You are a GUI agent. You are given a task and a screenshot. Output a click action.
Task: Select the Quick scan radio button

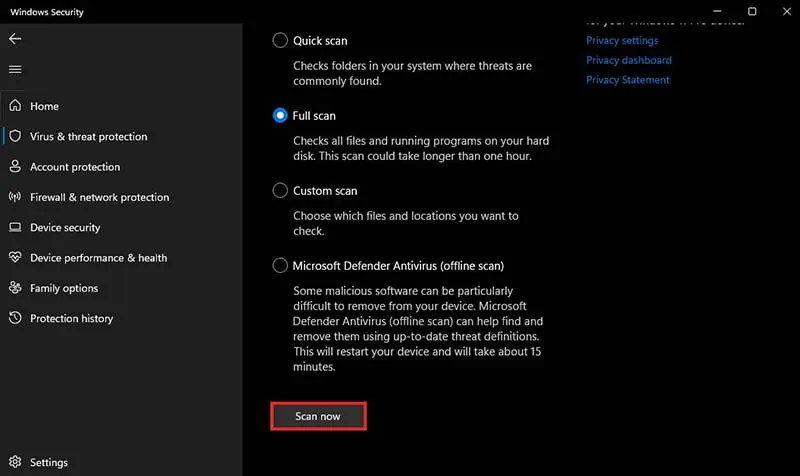pos(280,40)
